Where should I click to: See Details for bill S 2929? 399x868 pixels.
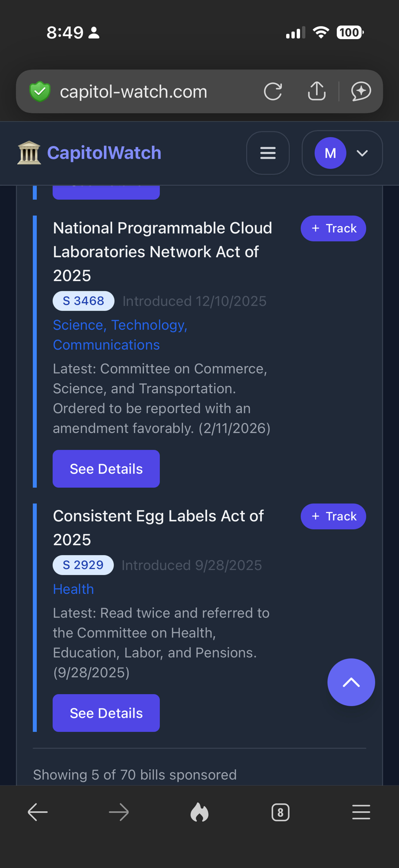pyautogui.click(x=106, y=713)
